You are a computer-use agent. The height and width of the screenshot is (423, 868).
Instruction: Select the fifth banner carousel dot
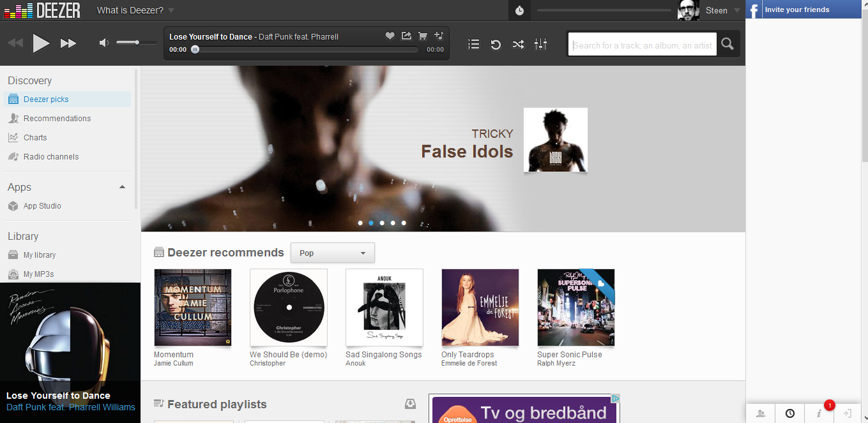(404, 223)
